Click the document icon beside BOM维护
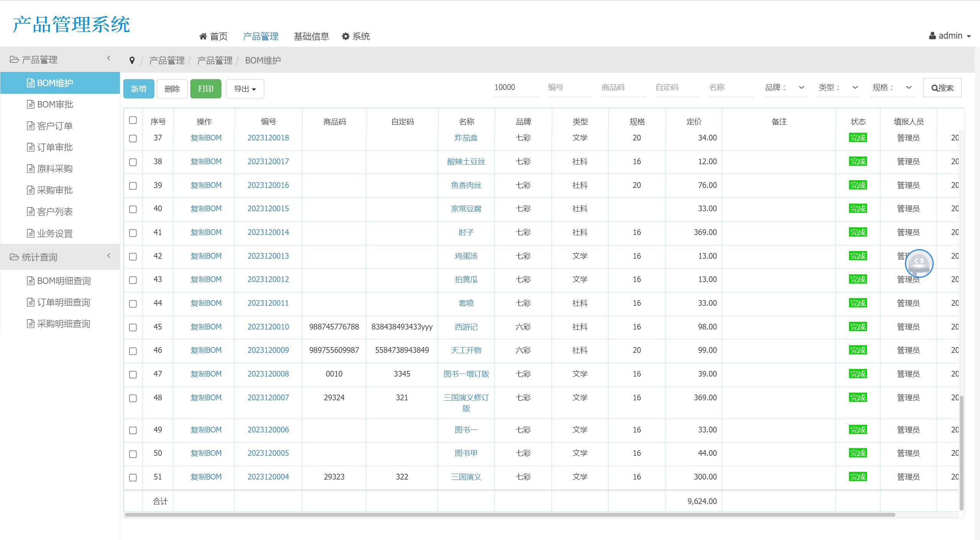 [x=31, y=83]
